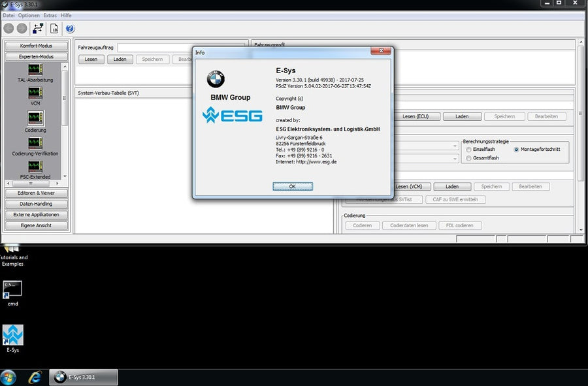The image size is (588, 386).
Task: Select the Einzelflash radio button
Action: click(468, 149)
